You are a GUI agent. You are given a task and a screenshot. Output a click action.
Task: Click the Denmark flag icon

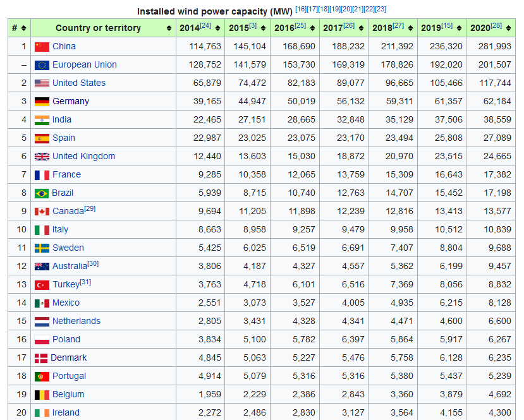(40, 358)
